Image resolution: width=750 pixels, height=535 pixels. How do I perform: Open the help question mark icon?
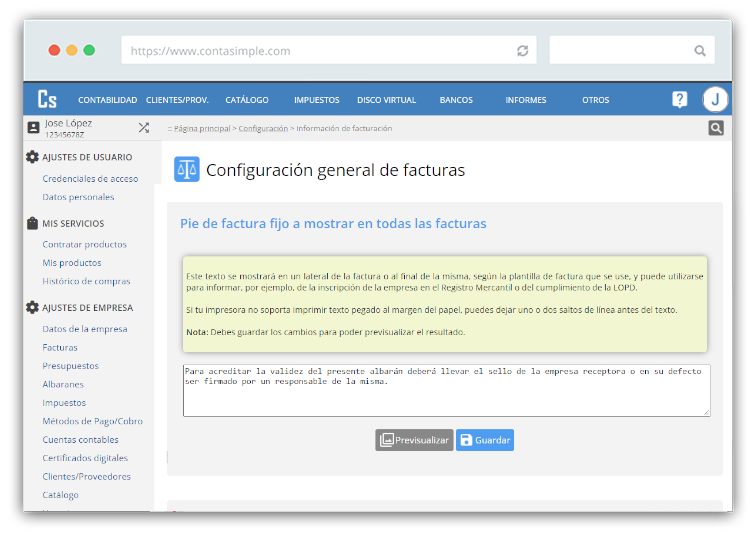coord(680,99)
